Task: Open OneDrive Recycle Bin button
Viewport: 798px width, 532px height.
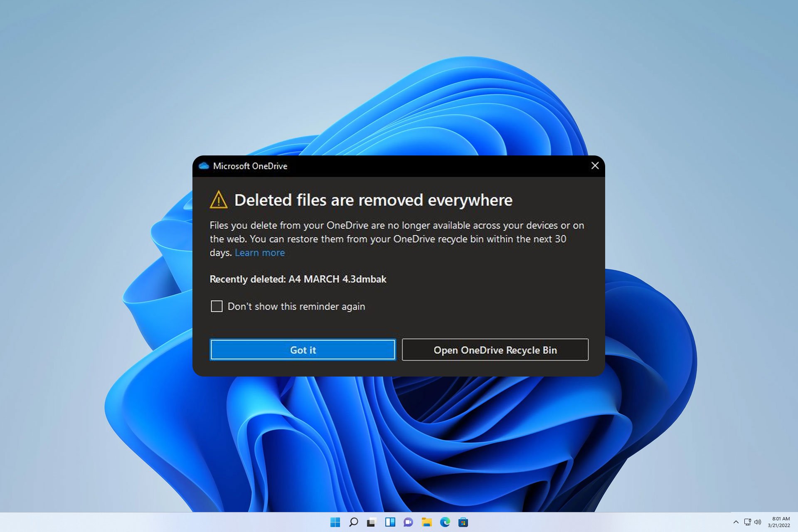Action: coord(495,350)
